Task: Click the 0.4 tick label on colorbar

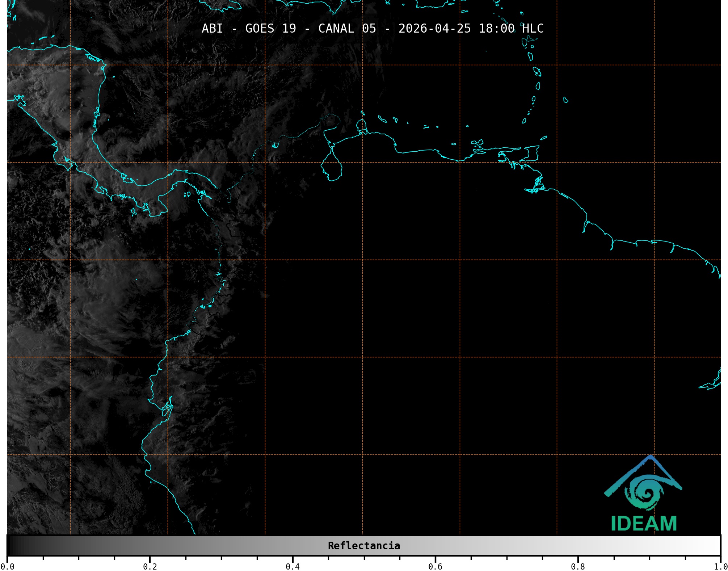Action: point(293,566)
